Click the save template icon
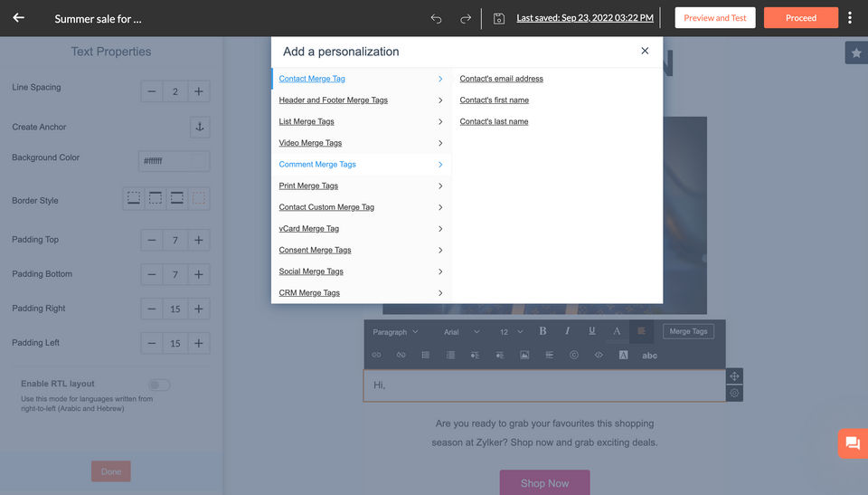 tap(499, 18)
